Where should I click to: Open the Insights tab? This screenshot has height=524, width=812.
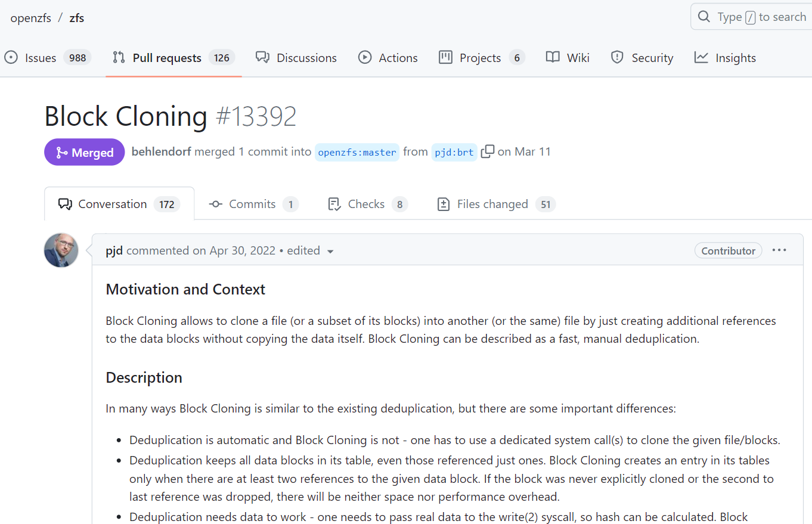click(x=725, y=58)
